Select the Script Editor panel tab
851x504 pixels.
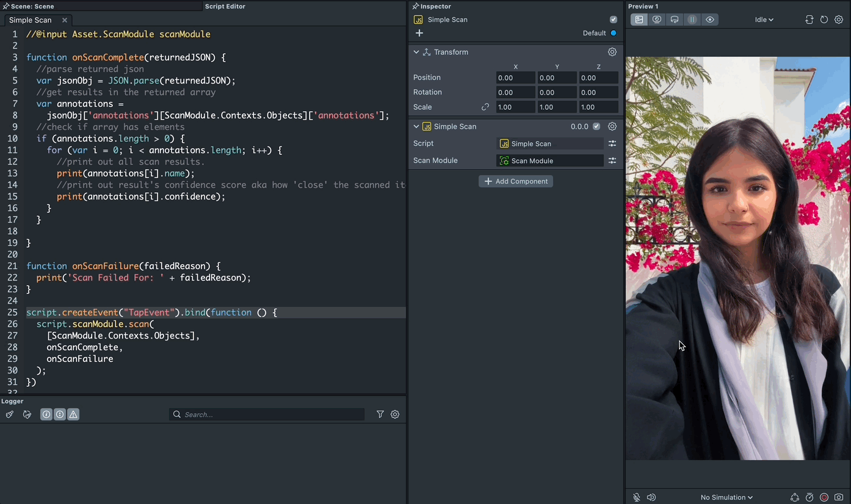(225, 6)
